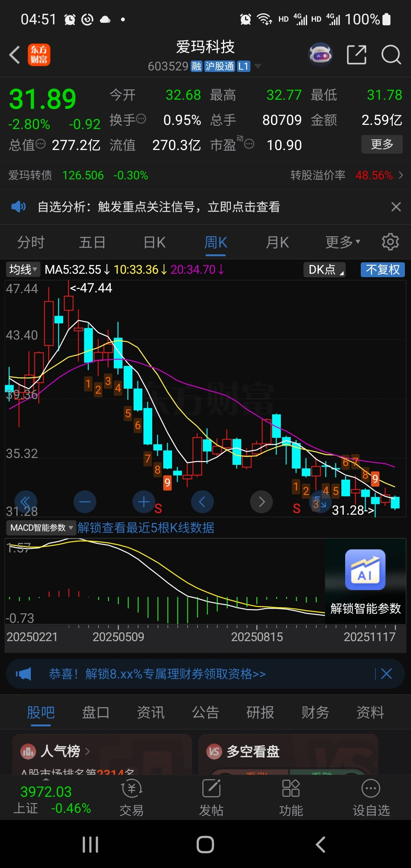
Task: Close the 理财券 promotion banner
Action: tap(387, 674)
